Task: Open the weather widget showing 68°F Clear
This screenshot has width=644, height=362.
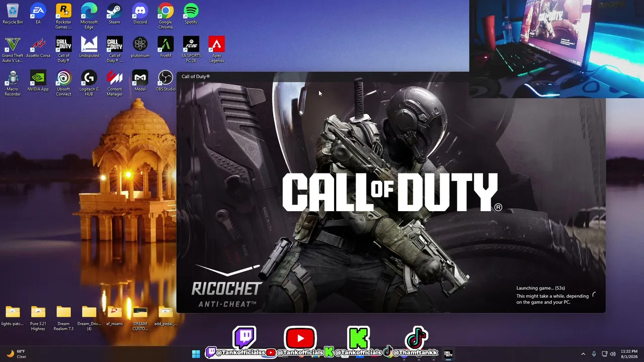Action: tap(16, 354)
